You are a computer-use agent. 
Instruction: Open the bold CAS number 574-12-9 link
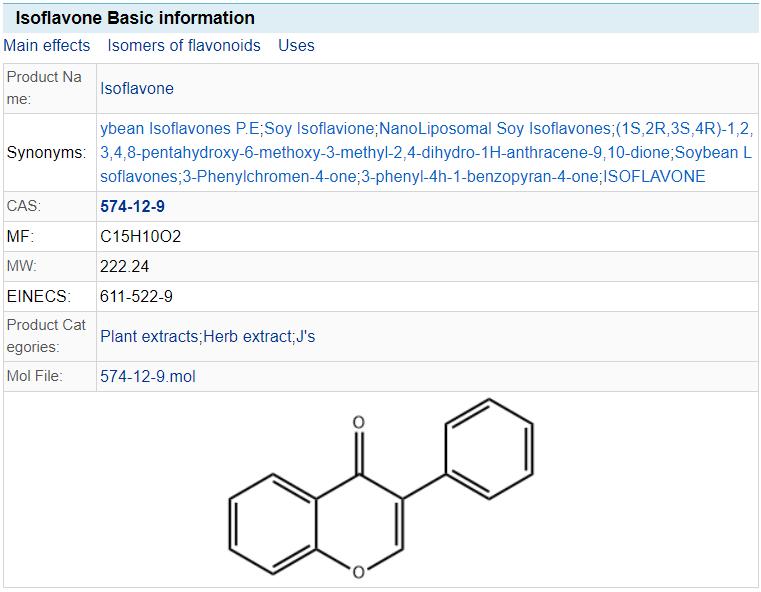132,207
